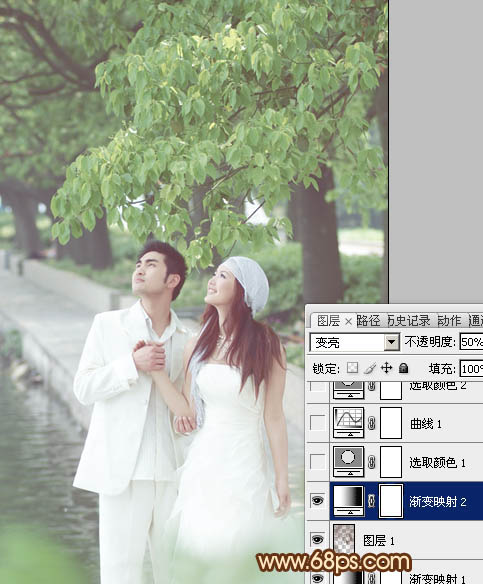
Task: Click the 曲线 1 curves adjustment thumbnail
Action: point(348,422)
